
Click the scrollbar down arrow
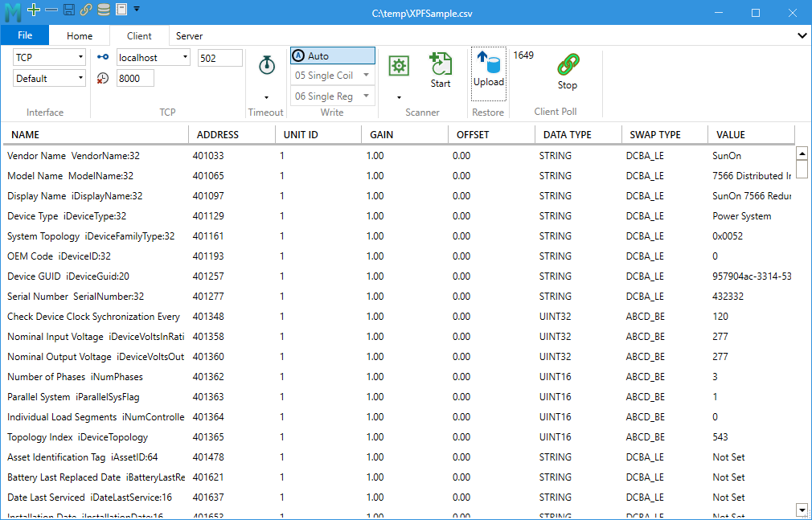click(x=802, y=510)
